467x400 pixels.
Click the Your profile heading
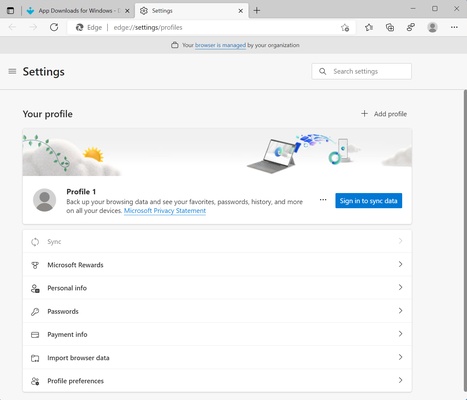click(48, 114)
